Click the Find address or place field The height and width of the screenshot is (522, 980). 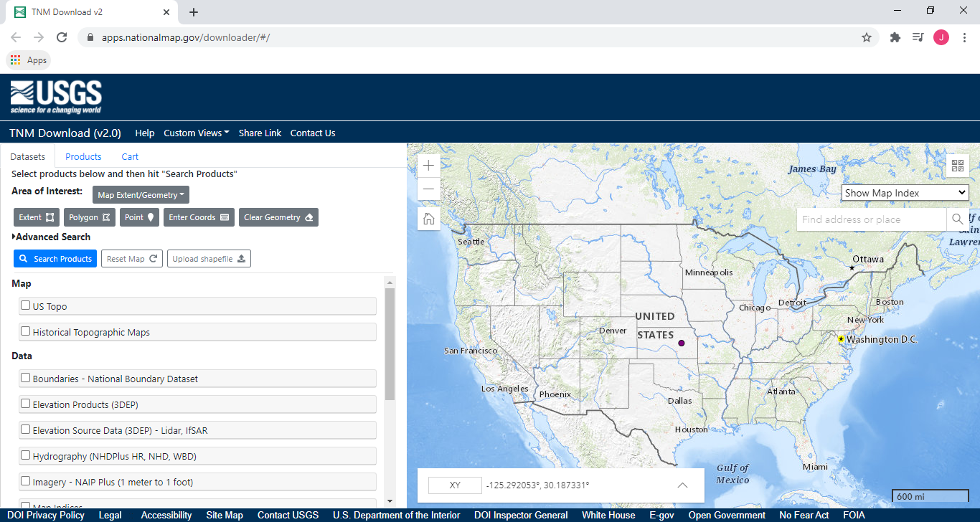pyautogui.click(x=872, y=219)
